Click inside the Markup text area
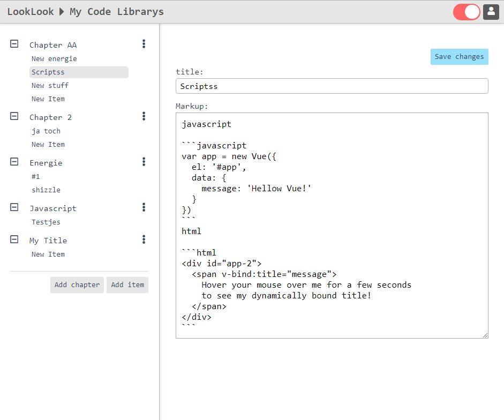 (x=332, y=226)
